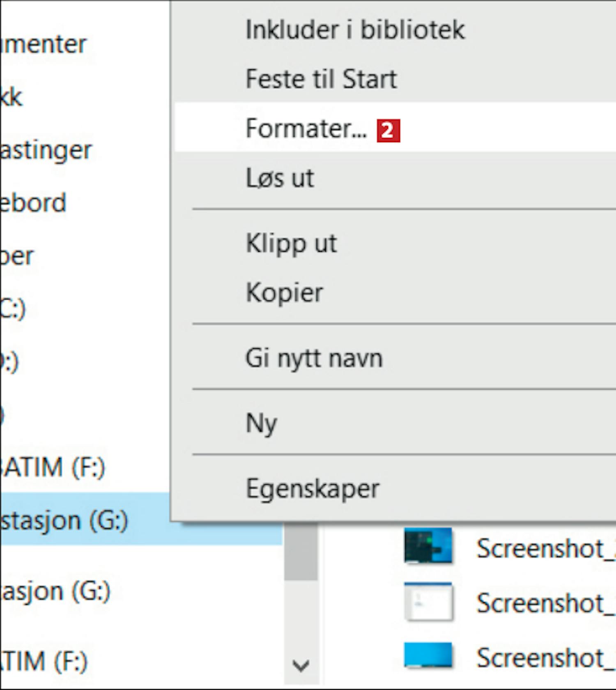This screenshot has width=616, height=690.
Task: Click Feste til Start menu item
Action: pos(321,79)
